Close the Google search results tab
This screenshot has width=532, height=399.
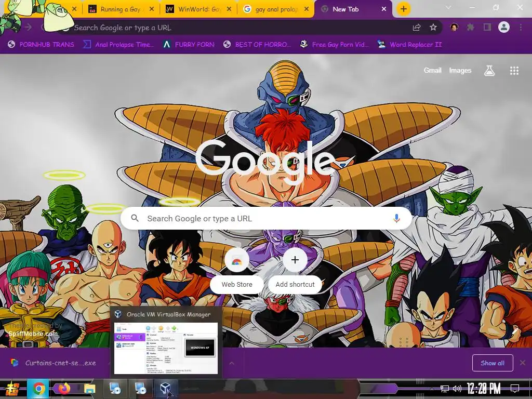[307, 9]
